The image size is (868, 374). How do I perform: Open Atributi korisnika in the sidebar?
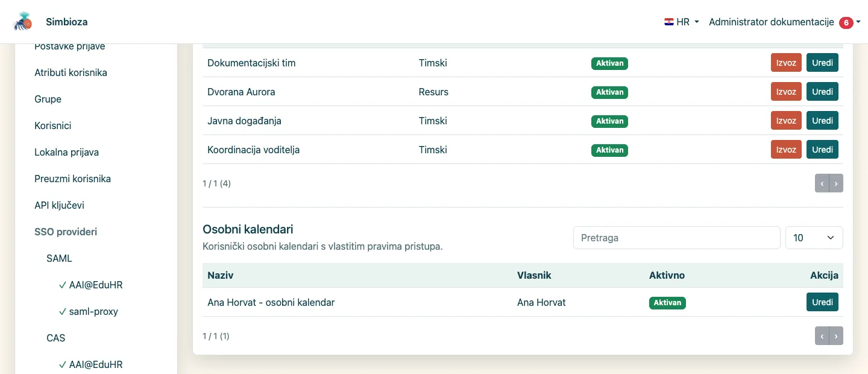click(x=71, y=72)
